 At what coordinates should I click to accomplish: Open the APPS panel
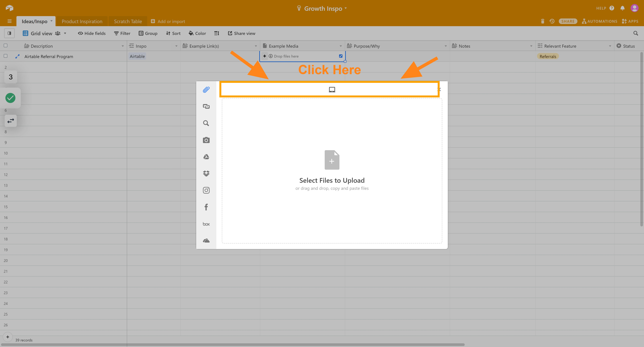tap(630, 21)
